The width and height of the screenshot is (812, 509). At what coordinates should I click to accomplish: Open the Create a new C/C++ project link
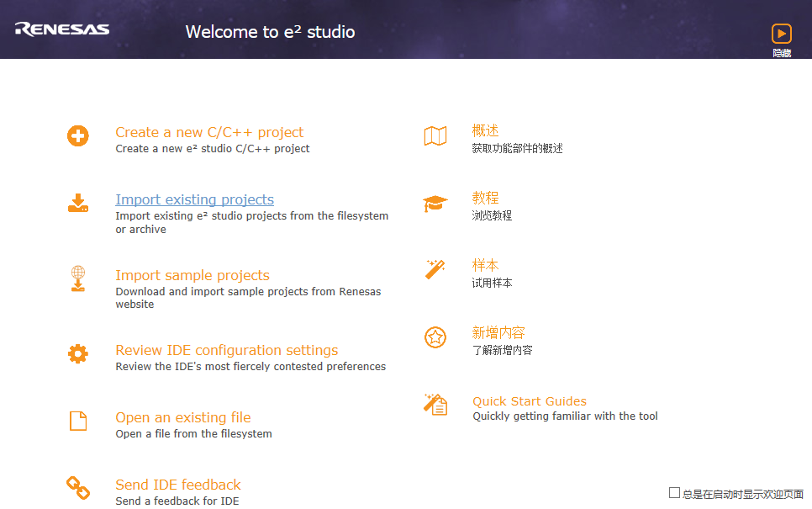click(x=209, y=132)
